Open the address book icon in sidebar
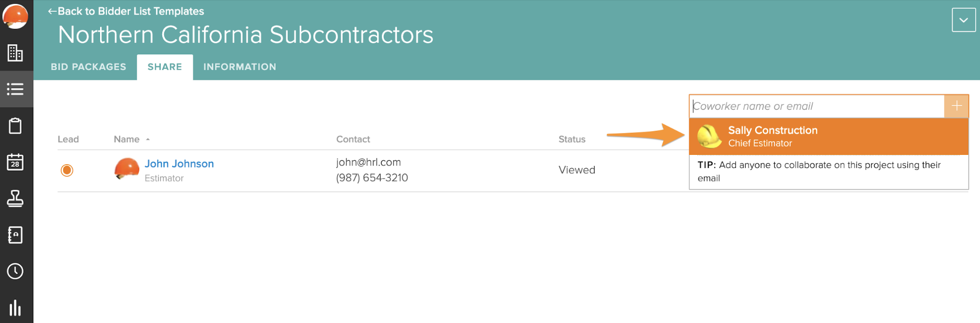The width and height of the screenshot is (980, 323). click(15, 235)
